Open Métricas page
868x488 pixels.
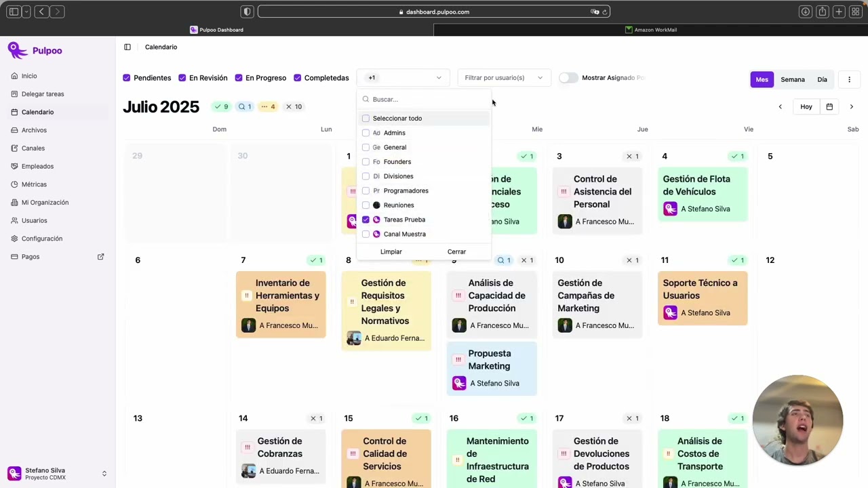tap(34, 184)
